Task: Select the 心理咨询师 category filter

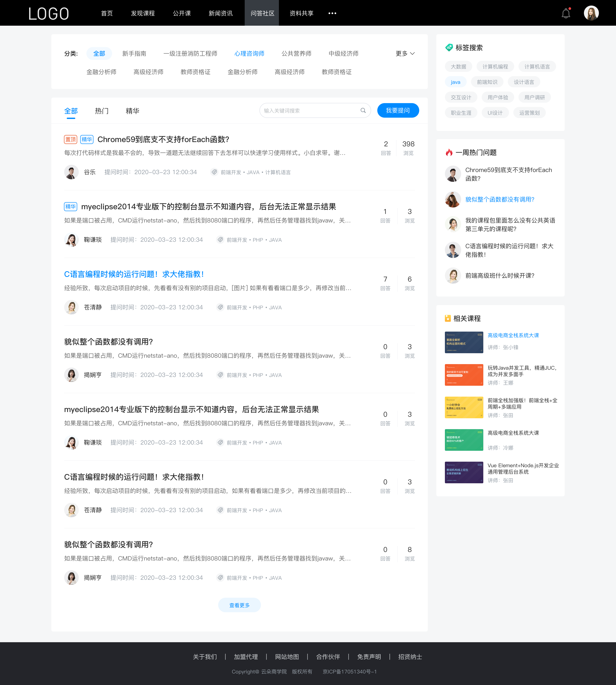Action: tap(247, 53)
